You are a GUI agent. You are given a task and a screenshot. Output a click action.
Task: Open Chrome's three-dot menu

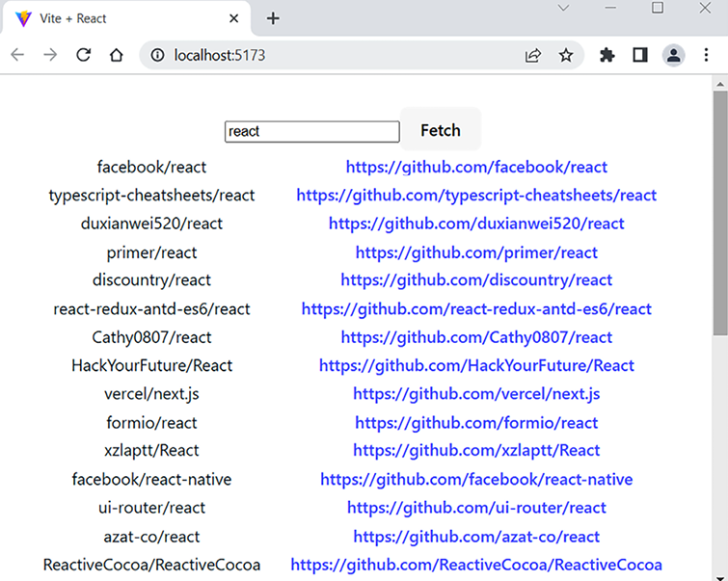coord(706,55)
